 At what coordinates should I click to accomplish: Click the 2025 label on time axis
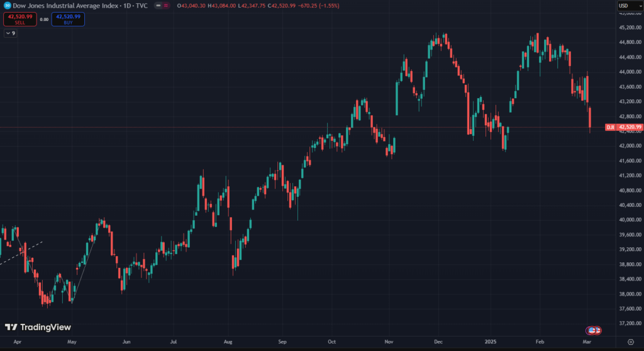click(491, 342)
